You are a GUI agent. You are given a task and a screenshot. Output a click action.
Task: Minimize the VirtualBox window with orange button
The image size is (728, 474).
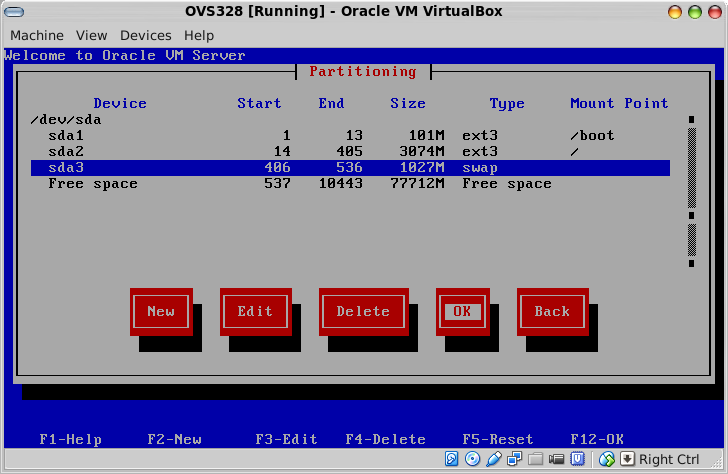point(675,12)
